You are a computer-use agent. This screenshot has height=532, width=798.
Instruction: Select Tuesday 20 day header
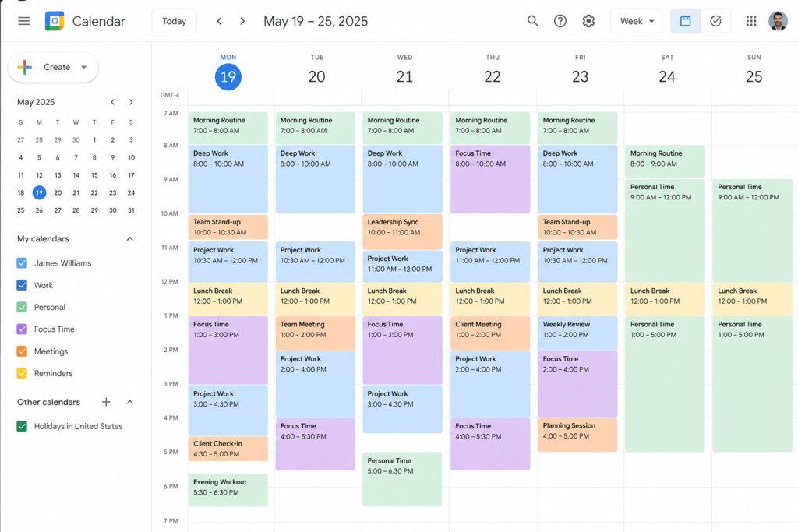click(316, 77)
